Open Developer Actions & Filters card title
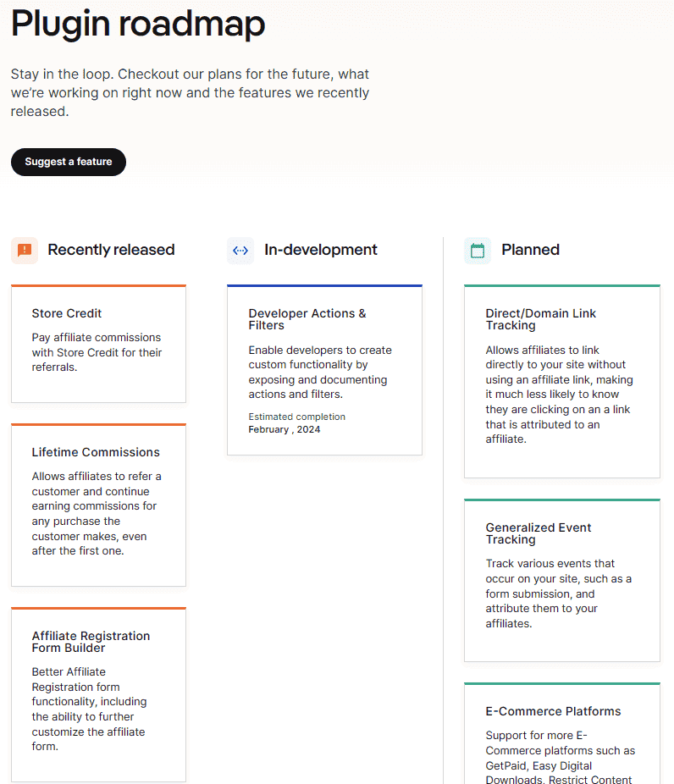Screen dimensions: 674x784 (x=307, y=319)
